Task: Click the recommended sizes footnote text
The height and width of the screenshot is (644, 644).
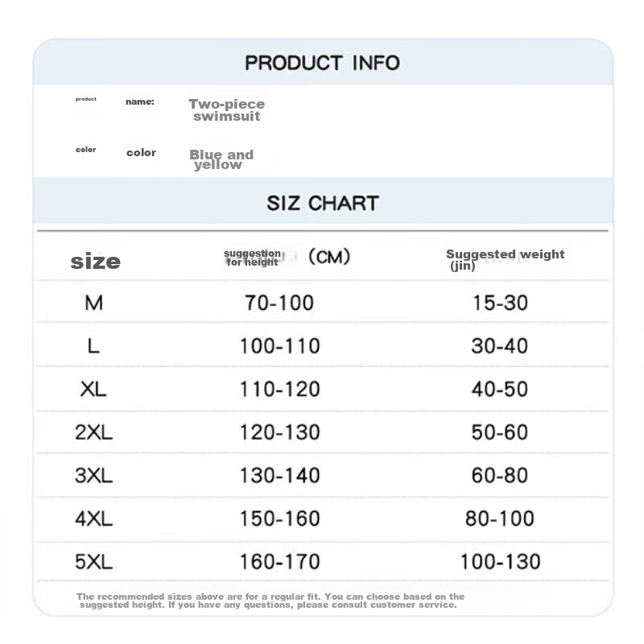Action: coord(270,601)
